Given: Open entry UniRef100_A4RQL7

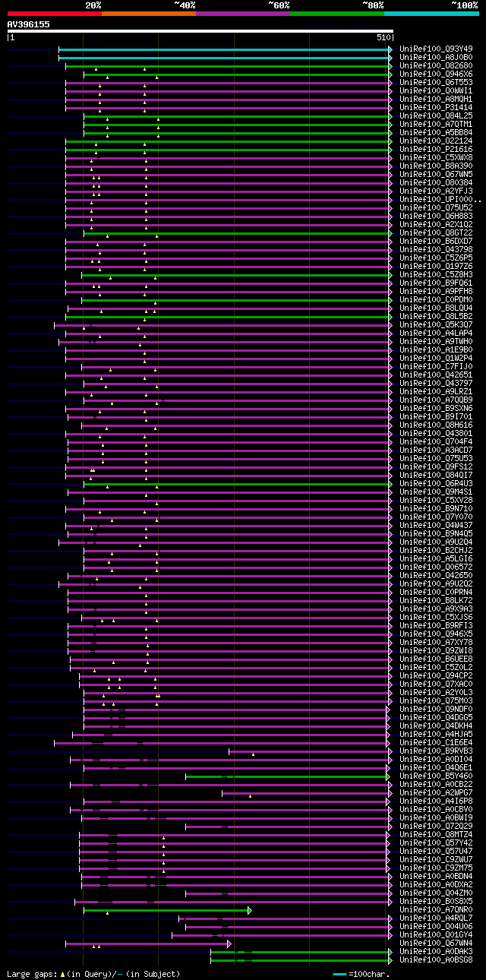Looking at the screenshot, I should [436, 918].
